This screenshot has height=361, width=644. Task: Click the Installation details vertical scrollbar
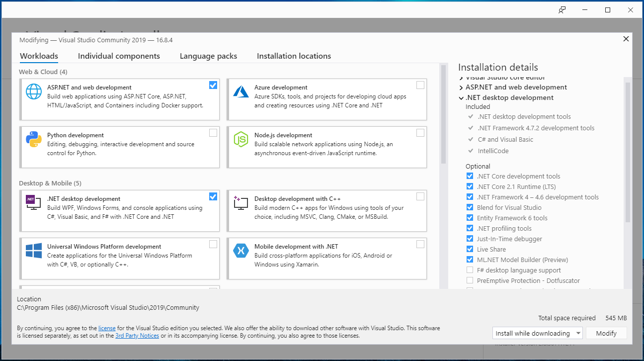click(628, 152)
